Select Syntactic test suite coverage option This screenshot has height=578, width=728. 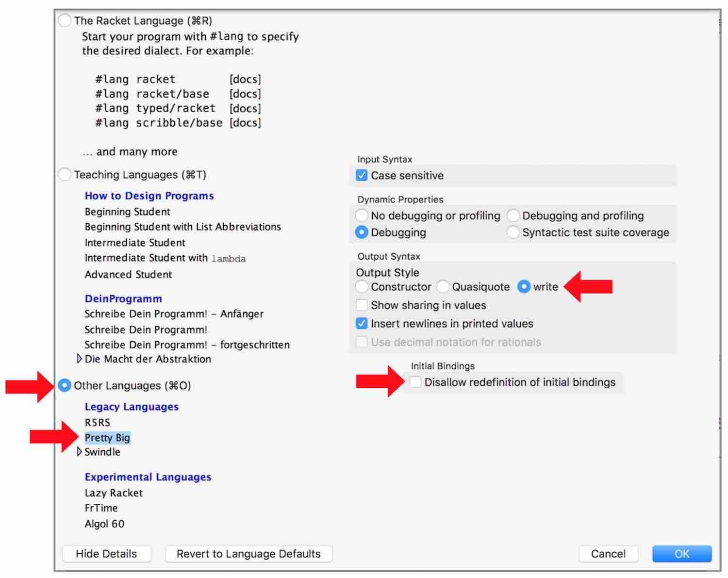pyautogui.click(x=513, y=232)
